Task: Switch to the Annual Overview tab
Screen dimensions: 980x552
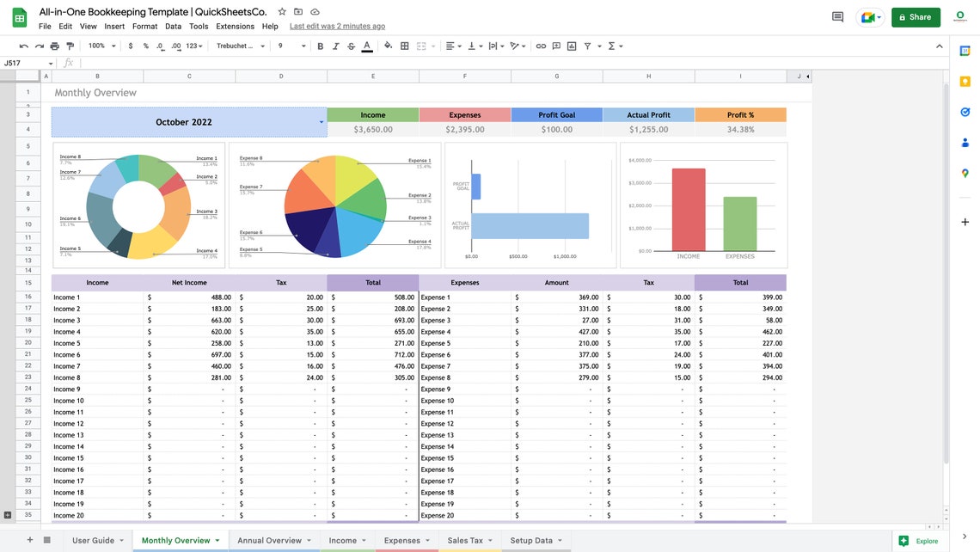Action: click(x=269, y=540)
